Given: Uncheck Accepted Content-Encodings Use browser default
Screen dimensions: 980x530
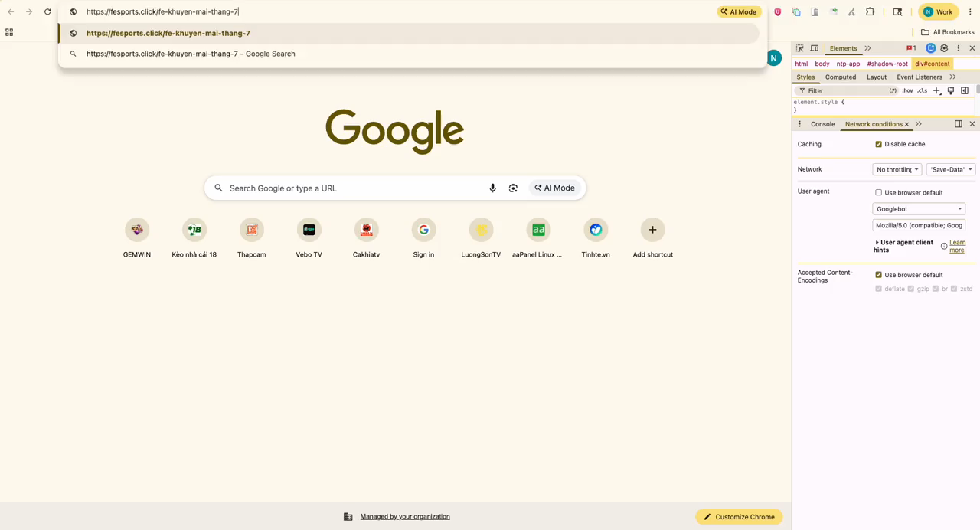Looking at the screenshot, I should click(878, 274).
